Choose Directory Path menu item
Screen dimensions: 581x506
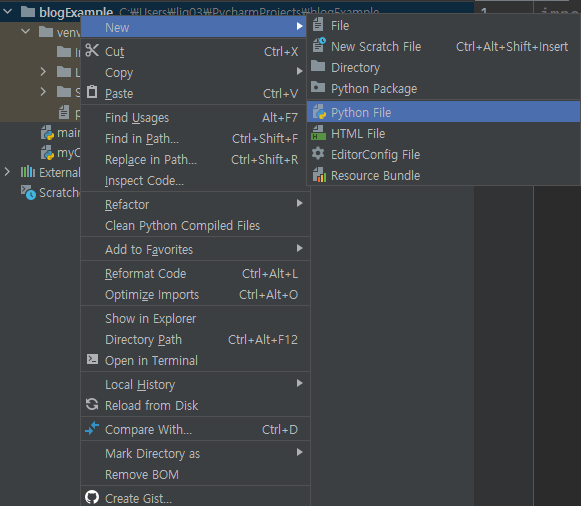point(195,339)
